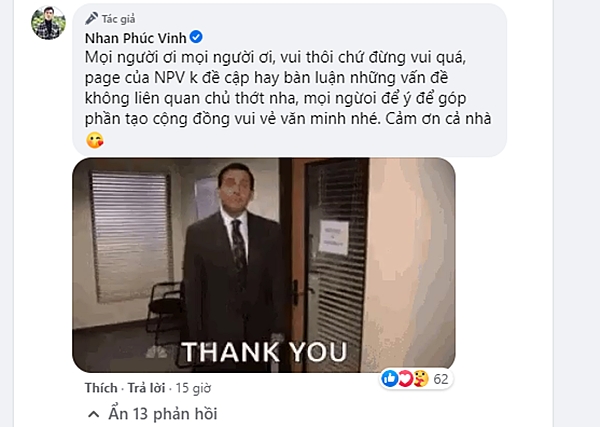
Task: Open the 62 reactions count
Action: (441, 379)
